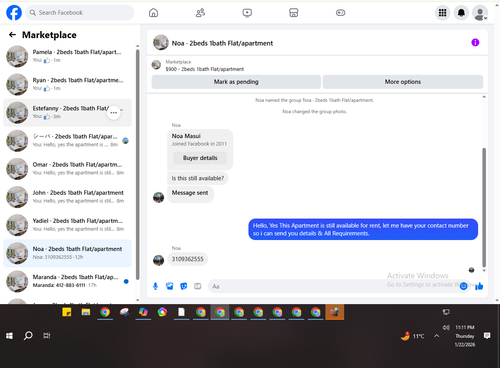This screenshot has width=500, height=368.
Task: Click the Search Facebook field
Action: (80, 13)
